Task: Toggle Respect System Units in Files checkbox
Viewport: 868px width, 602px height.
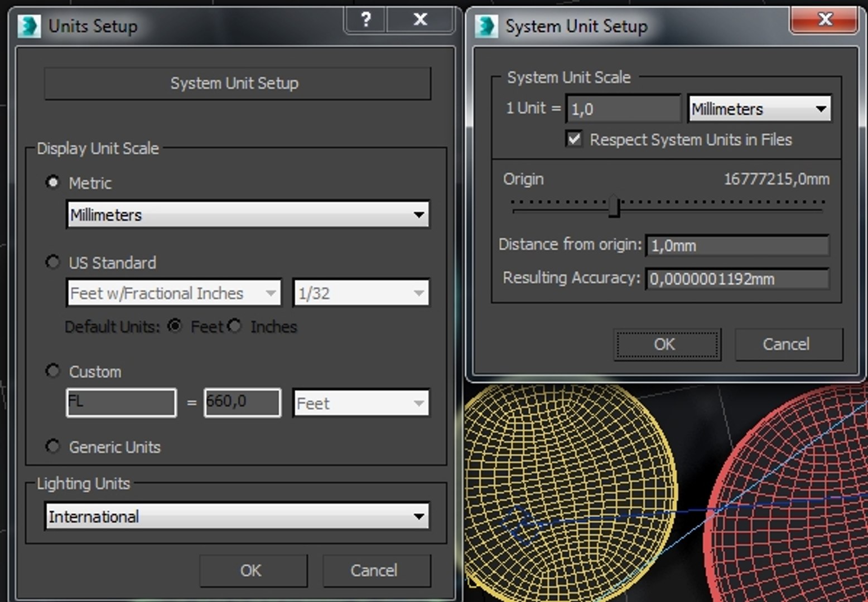Action: [573, 139]
